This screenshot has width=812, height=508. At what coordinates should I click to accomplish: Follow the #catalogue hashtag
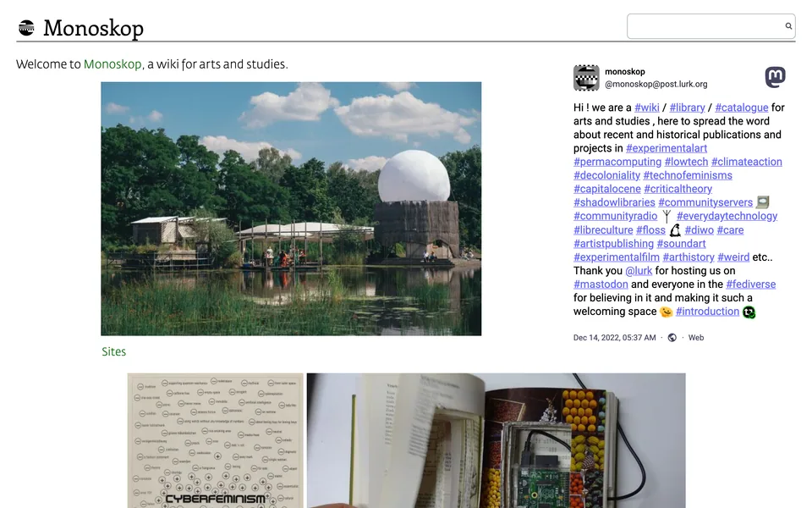pos(742,108)
